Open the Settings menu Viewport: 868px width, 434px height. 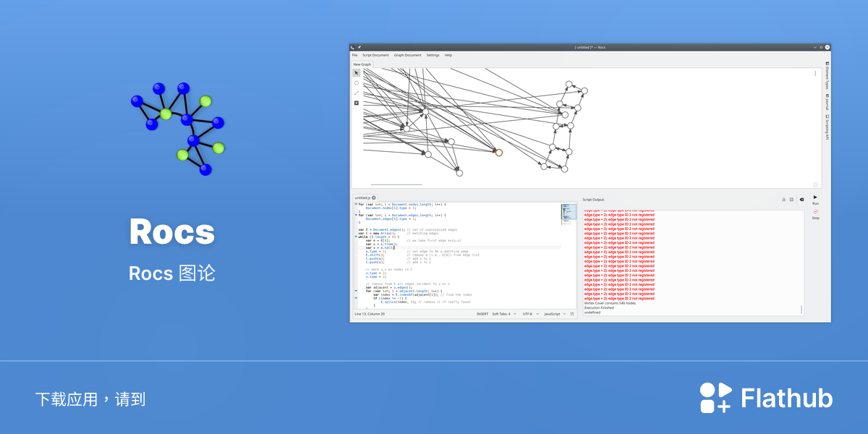point(433,55)
